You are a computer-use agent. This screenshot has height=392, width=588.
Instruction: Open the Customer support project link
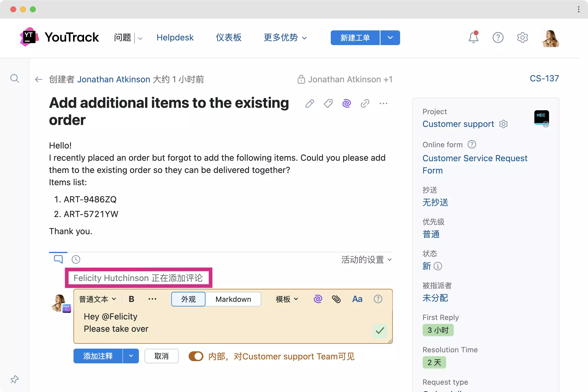coord(458,124)
